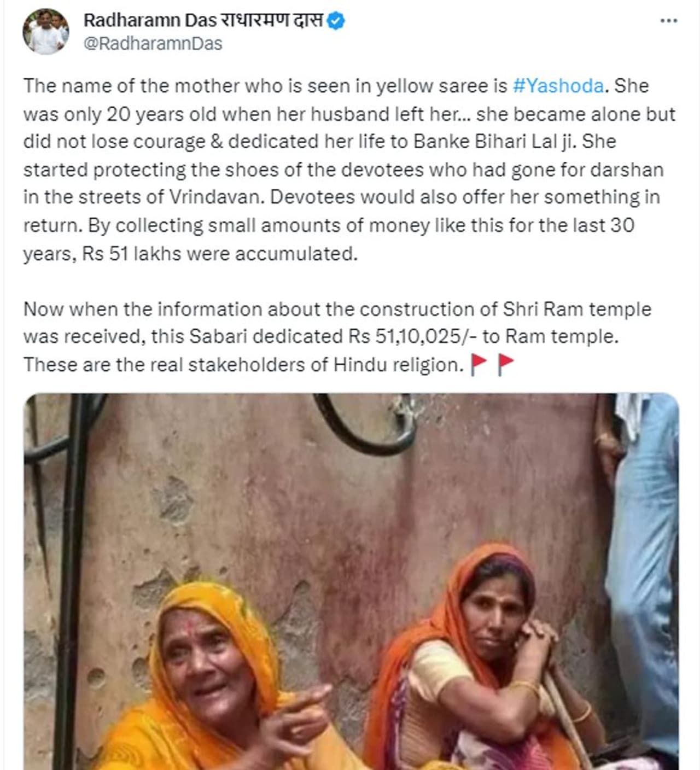Click the second red flag emoji
The width and height of the screenshot is (700, 770).
(506, 364)
